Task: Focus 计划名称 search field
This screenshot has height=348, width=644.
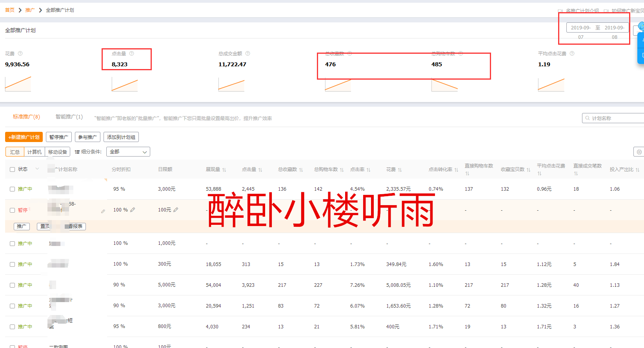Action: [x=613, y=118]
